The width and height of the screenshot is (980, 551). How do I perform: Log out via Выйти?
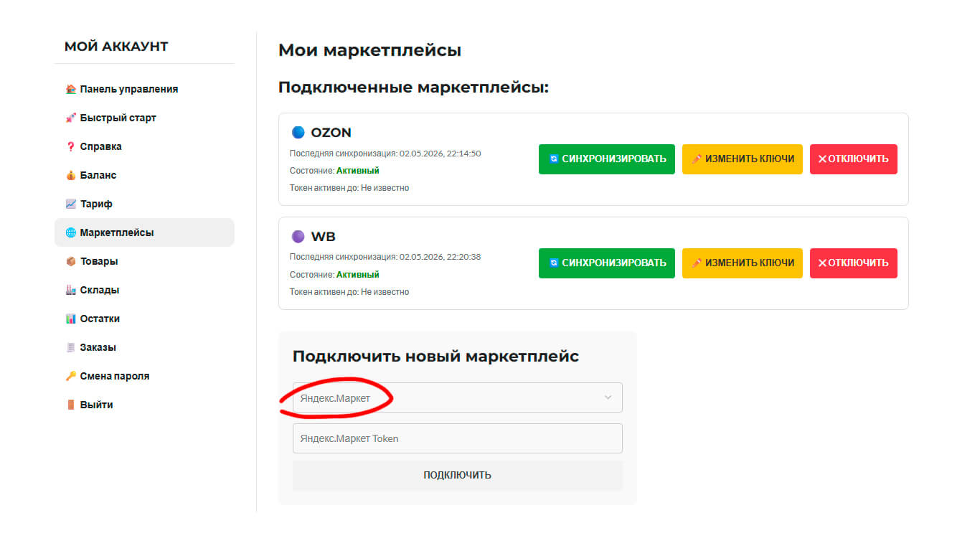144,405
